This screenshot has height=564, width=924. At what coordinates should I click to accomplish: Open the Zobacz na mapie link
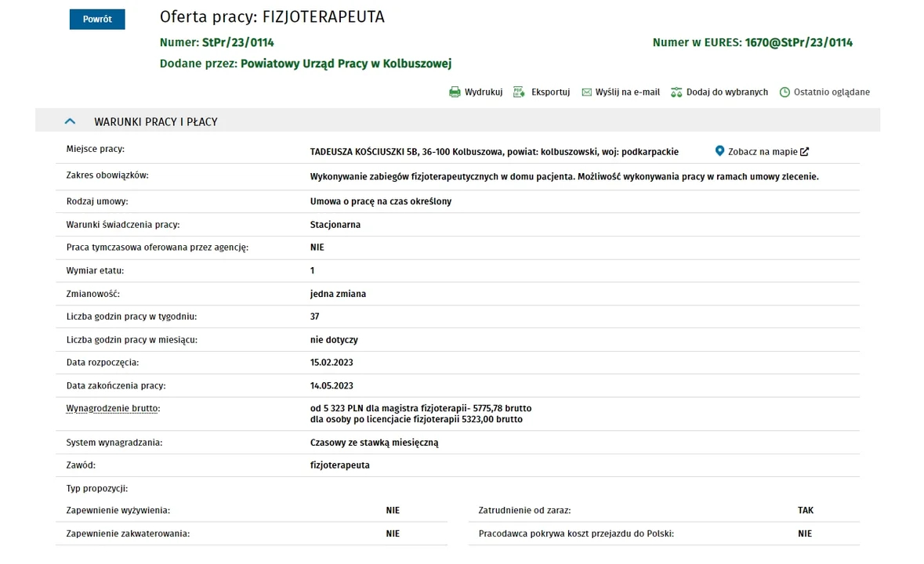tap(763, 152)
